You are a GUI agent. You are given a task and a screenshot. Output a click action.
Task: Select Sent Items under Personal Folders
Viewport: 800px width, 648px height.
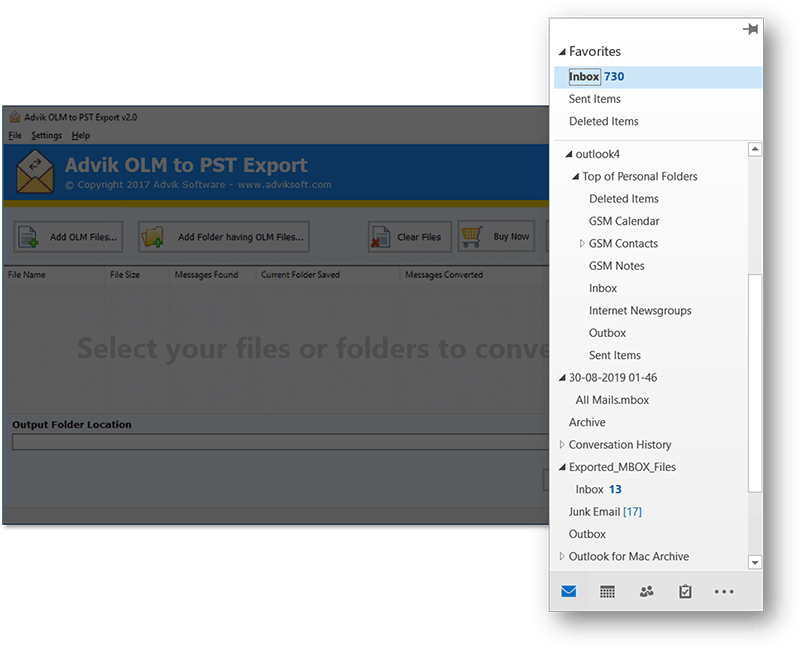click(x=615, y=356)
